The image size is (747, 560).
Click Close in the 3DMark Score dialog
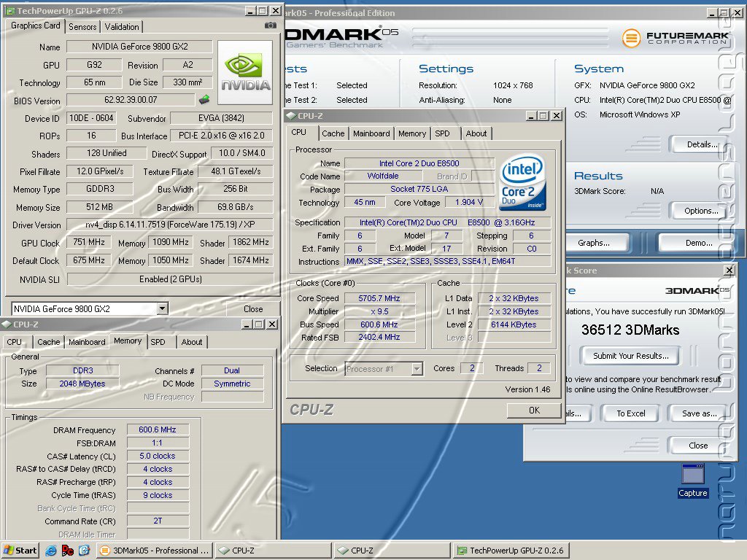click(698, 446)
